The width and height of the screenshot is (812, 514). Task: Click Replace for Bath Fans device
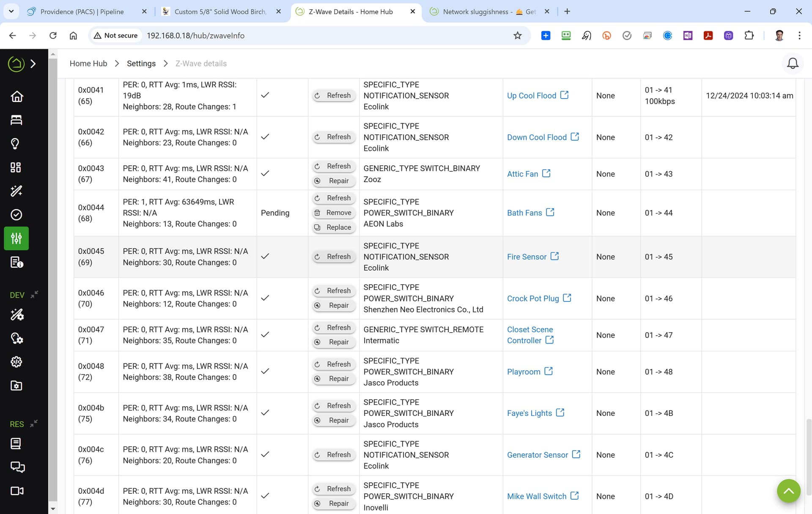click(x=334, y=227)
